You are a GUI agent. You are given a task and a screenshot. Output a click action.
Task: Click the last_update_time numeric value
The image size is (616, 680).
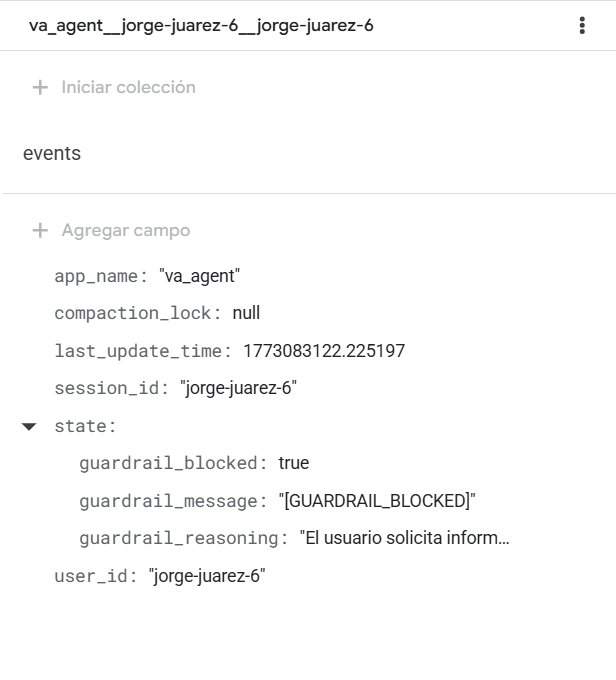323,351
